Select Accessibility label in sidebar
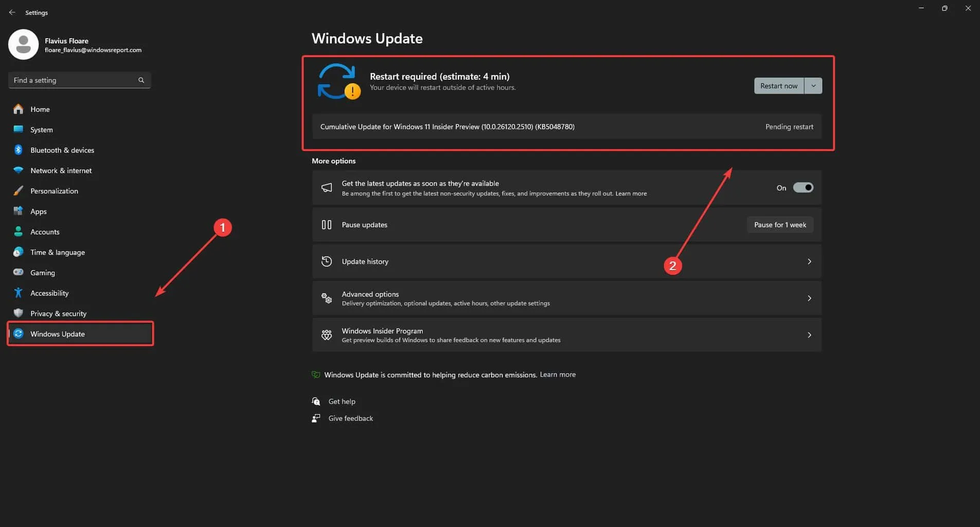This screenshot has height=527, width=980. pyautogui.click(x=49, y=293)
